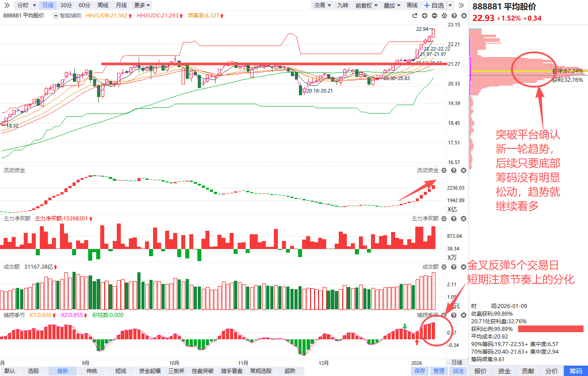Switch chart period to 周线
The width and height of the screenshot is (588, 376).
(103, 5)
